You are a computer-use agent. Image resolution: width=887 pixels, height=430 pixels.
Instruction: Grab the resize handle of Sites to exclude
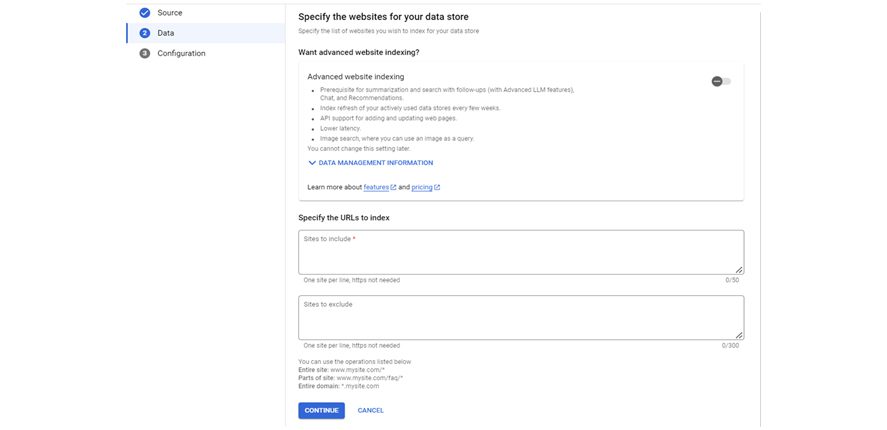(x=739, y=335)
